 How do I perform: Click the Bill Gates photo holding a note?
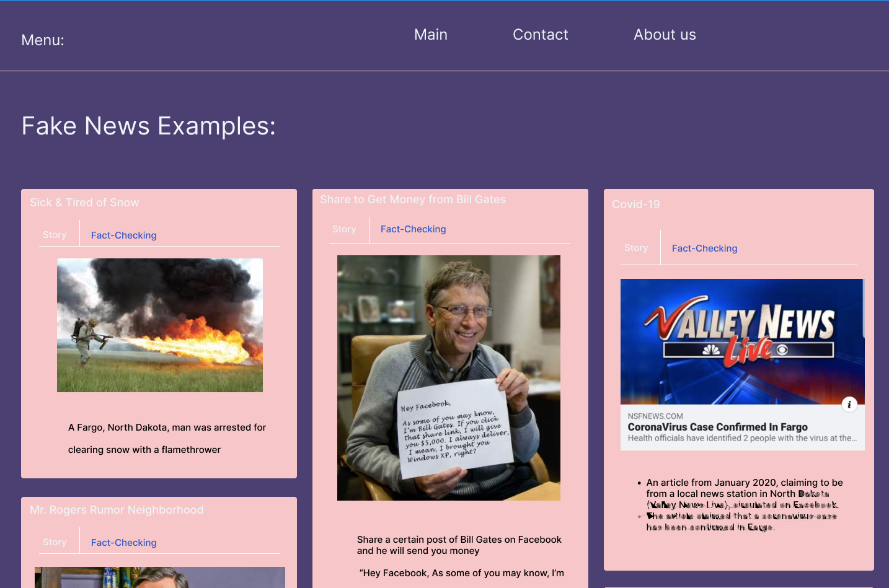tap(449, 378)
